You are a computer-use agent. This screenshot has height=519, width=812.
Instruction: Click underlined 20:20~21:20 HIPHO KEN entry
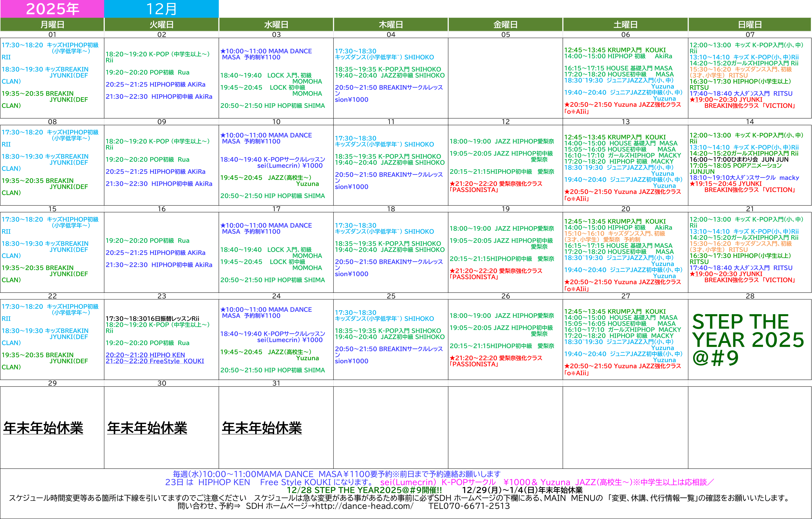[x=145, y=355]
